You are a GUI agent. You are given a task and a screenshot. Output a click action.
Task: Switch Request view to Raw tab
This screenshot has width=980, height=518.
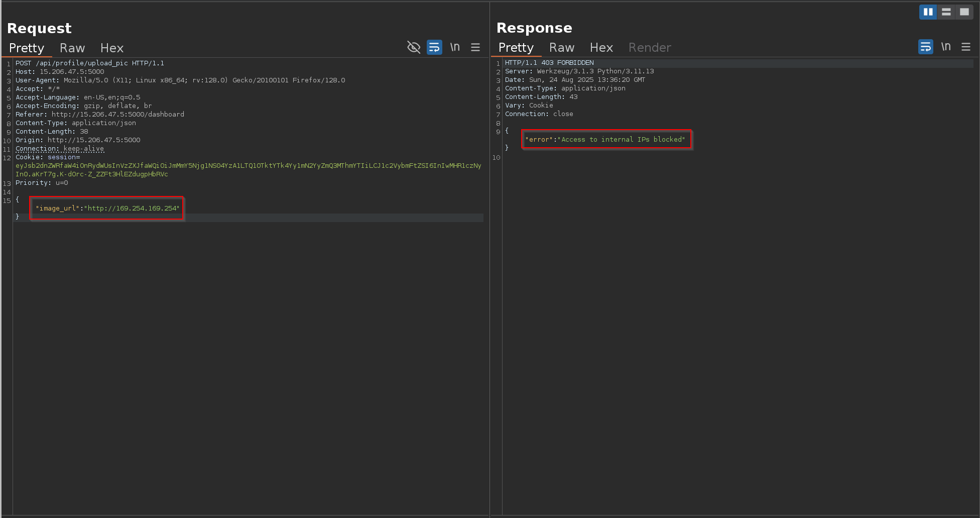pyautogui.click(x=72, y=48)
